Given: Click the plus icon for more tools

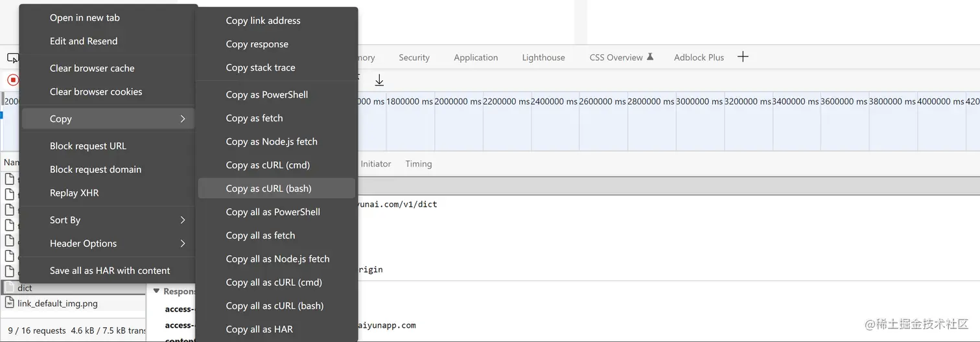Looking at the screenshot, I should click(743, 56).
